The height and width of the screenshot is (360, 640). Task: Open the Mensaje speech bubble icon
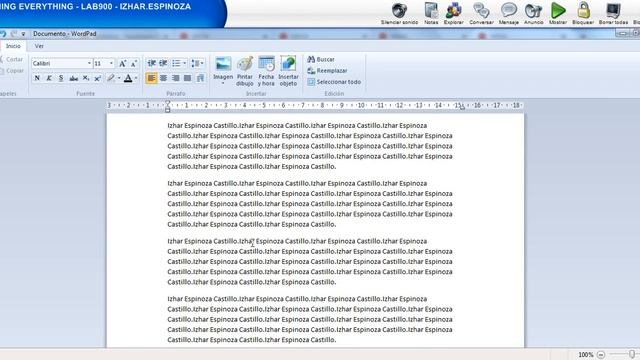(x=509, y=13)
